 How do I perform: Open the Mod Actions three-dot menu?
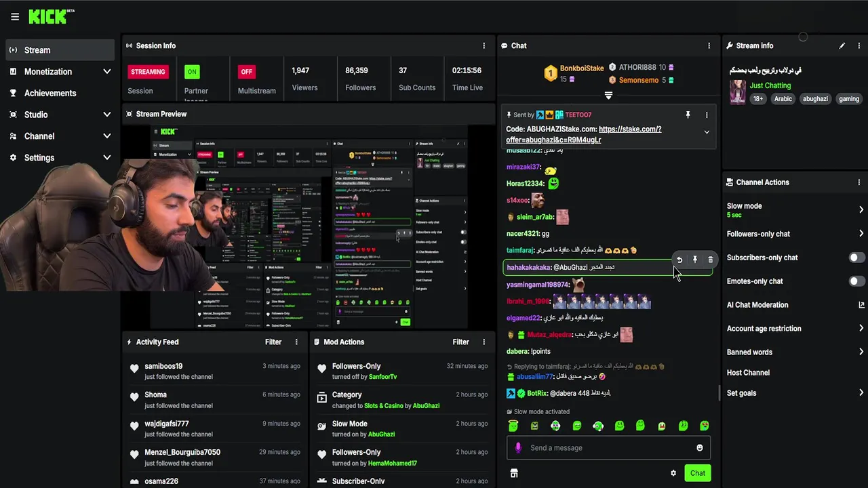484,342
